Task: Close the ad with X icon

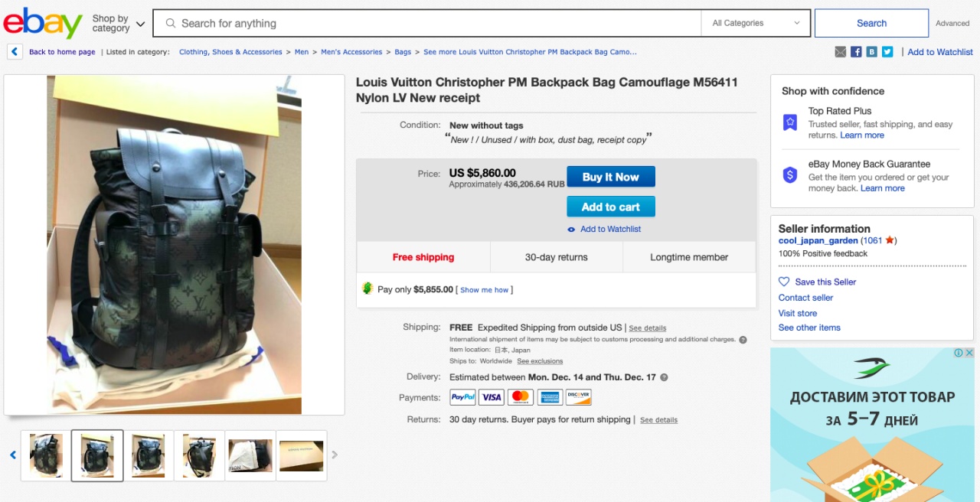Action: click(968, 354)
